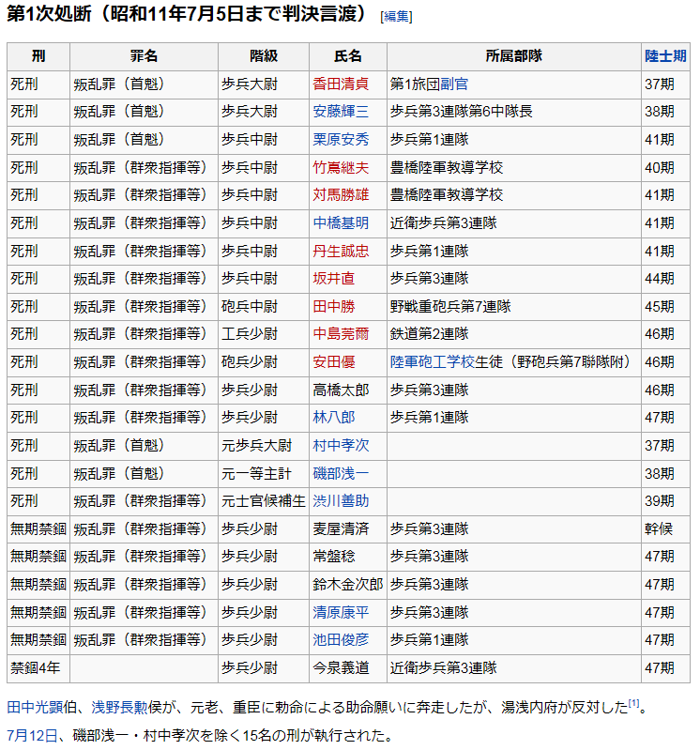Viewport: 700px width, 750px height.
Task: Open the 渋川善助 article link
Action: pos(341,501)
